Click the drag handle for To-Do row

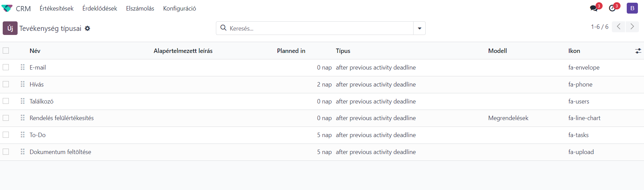pyautogui.click(x=23, y=135)
